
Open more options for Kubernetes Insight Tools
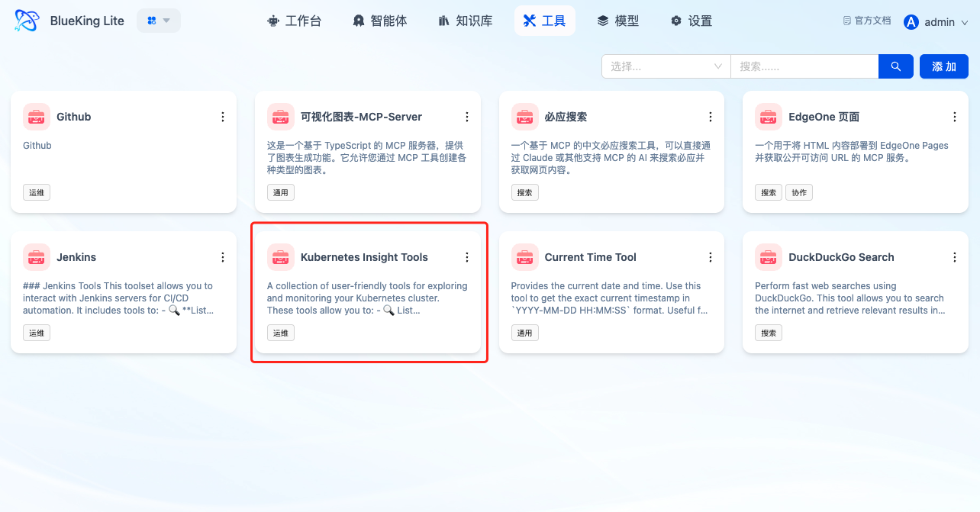point(467,257)
